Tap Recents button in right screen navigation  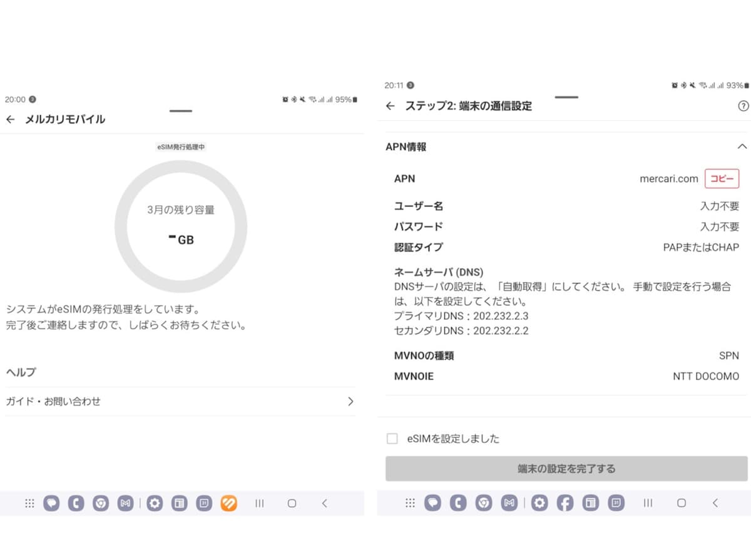pos(648,503)
